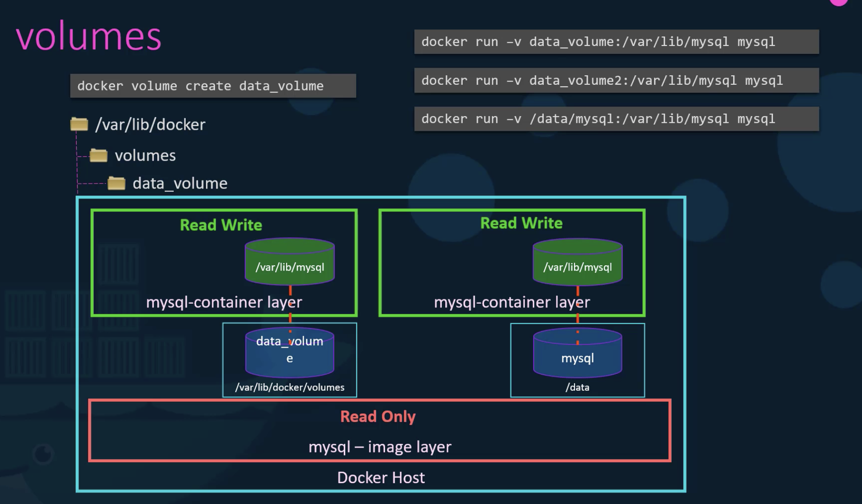Click the data_volume folder icon
Viewport: 862px width, 504px height.
(117, 183)
